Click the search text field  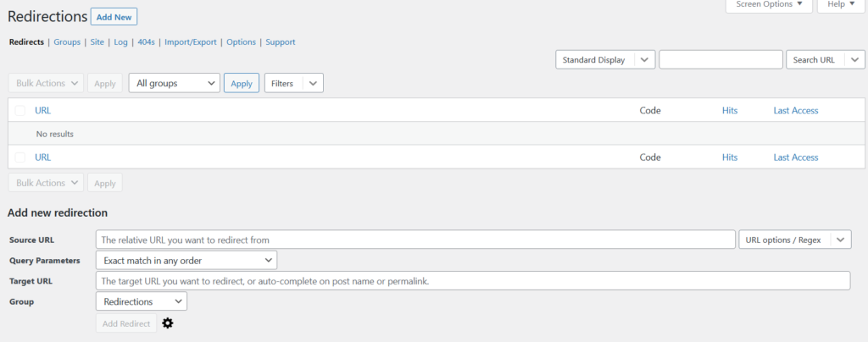point(721,59)
